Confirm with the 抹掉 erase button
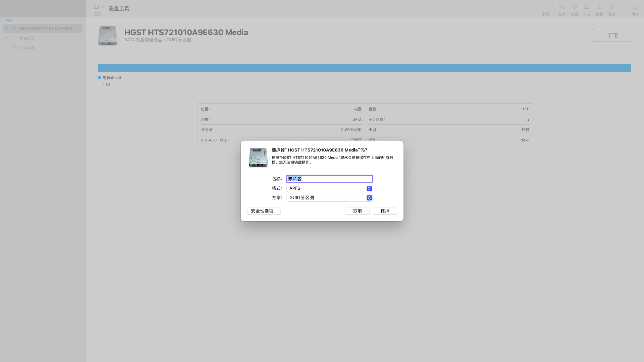Screen dimensions: 644x362 (385, 211)
